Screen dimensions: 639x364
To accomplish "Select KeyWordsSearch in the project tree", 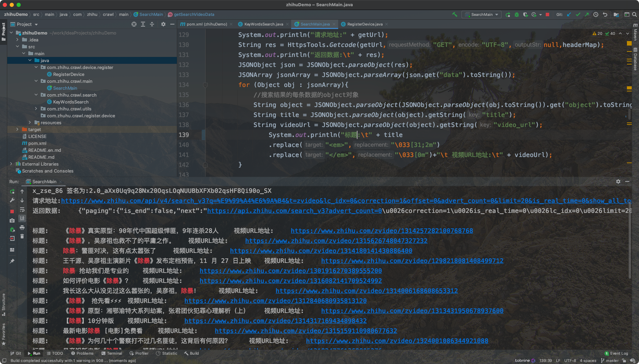I will point(70,102).
